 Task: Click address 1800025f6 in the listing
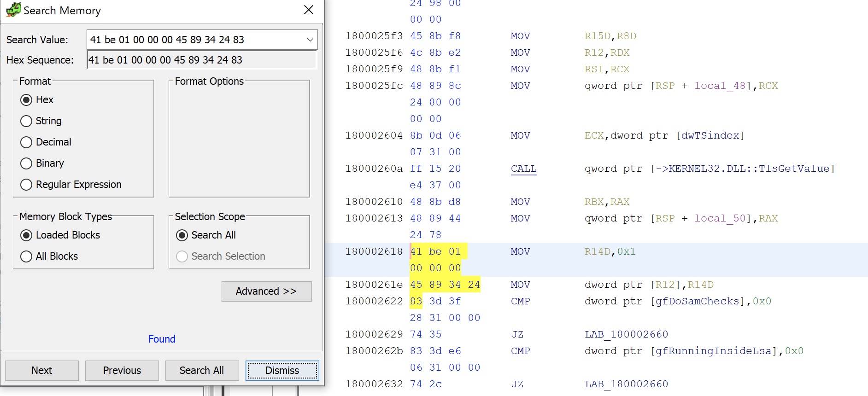pos(374,52)
